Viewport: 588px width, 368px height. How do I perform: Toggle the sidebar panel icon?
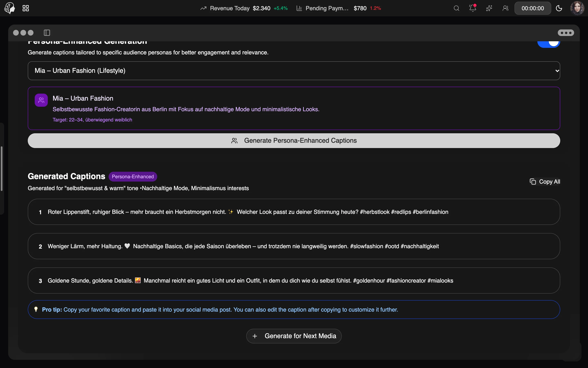pyautogui.click(x=47, y=33)
